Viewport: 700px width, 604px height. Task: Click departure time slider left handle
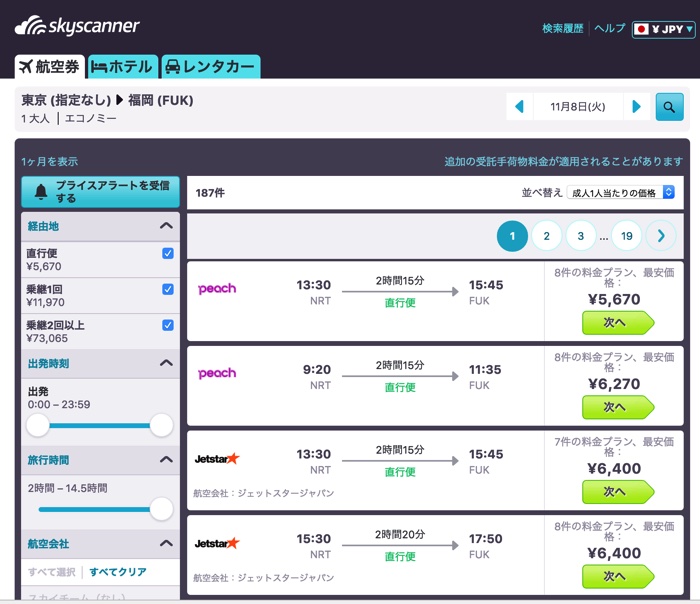(x=38, y=425)
